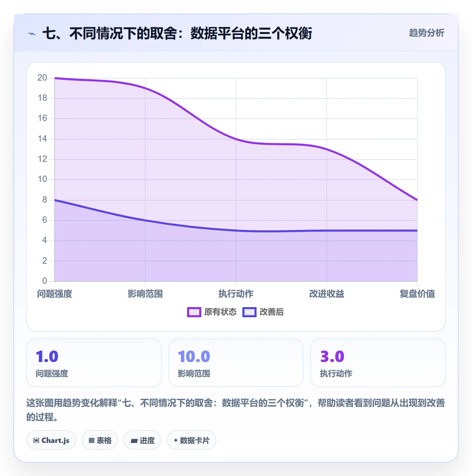The image size is (472, 476).
Task: Click the 问题强度 x-axis label
Action: tap(55, 294)
